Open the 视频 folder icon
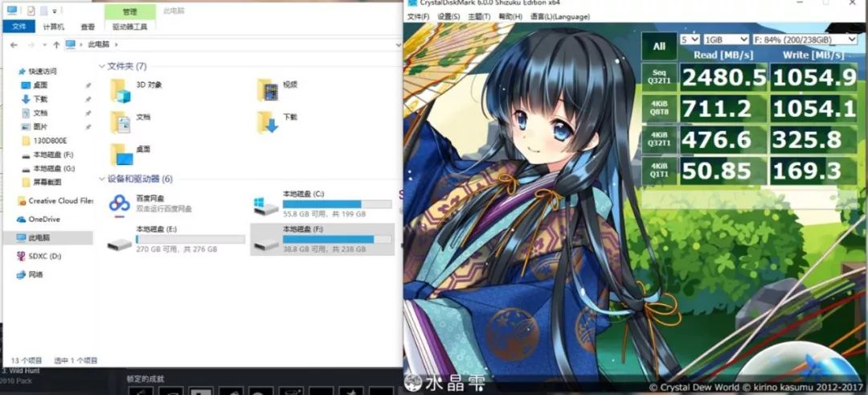Image resolution: width=868 pixels, height=395 pixels. (268, 90)
